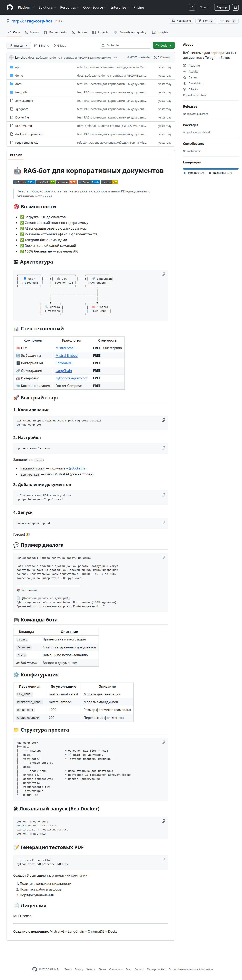Click the Notifications bell button
This screenshot has width=242, height=980.
click(x=182, y=21)
